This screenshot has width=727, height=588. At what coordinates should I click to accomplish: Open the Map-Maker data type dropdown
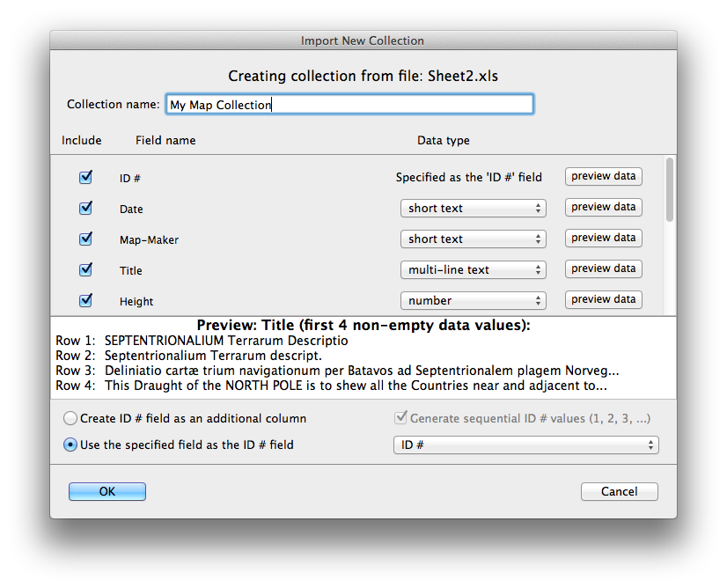pos(473,239)
